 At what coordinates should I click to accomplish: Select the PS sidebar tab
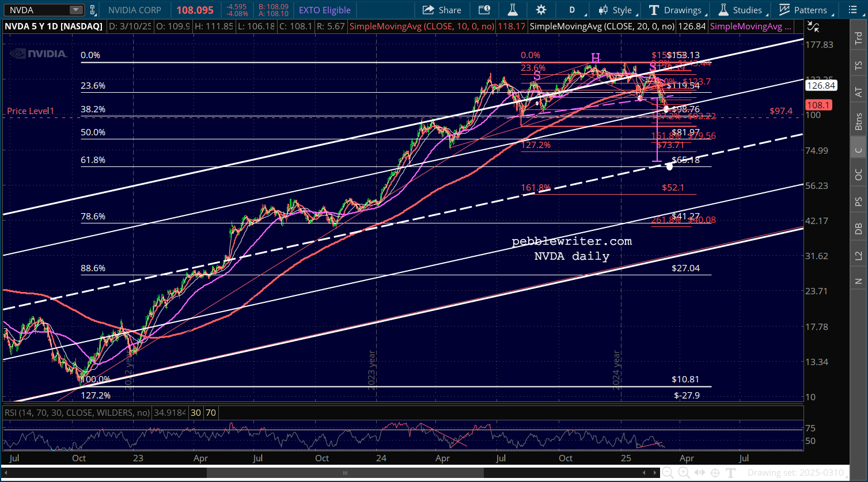(858, 202)
